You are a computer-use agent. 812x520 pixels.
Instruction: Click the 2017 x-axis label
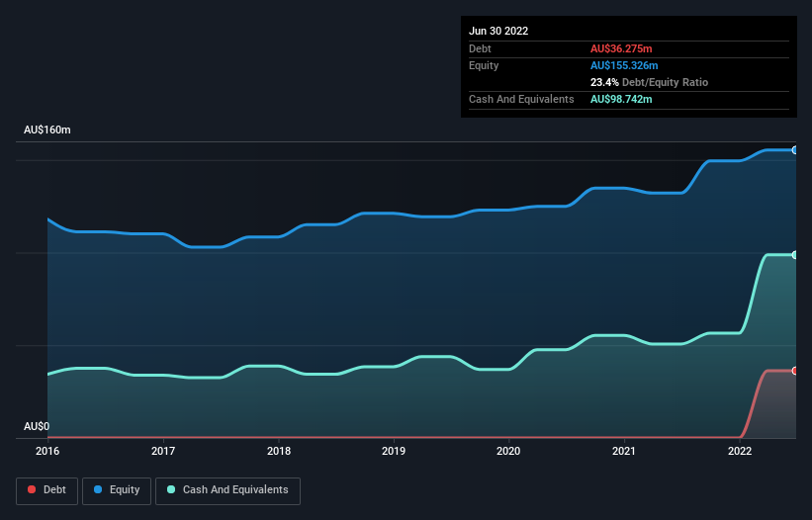pos(163,451)
